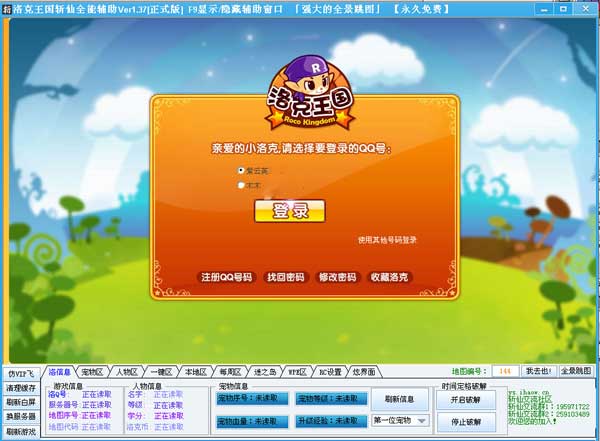Switch to 炫界面 tab
The height and width of the screenshot is (441, 600).
coord(364,372)
